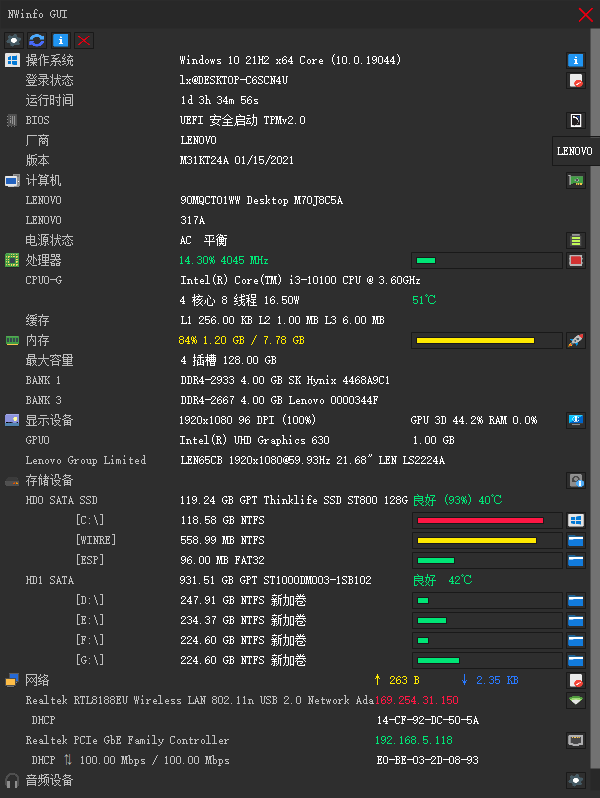Click the icon button in the 网络 row
The width and height of the screenshot is (600, 798).
[576, 680]
